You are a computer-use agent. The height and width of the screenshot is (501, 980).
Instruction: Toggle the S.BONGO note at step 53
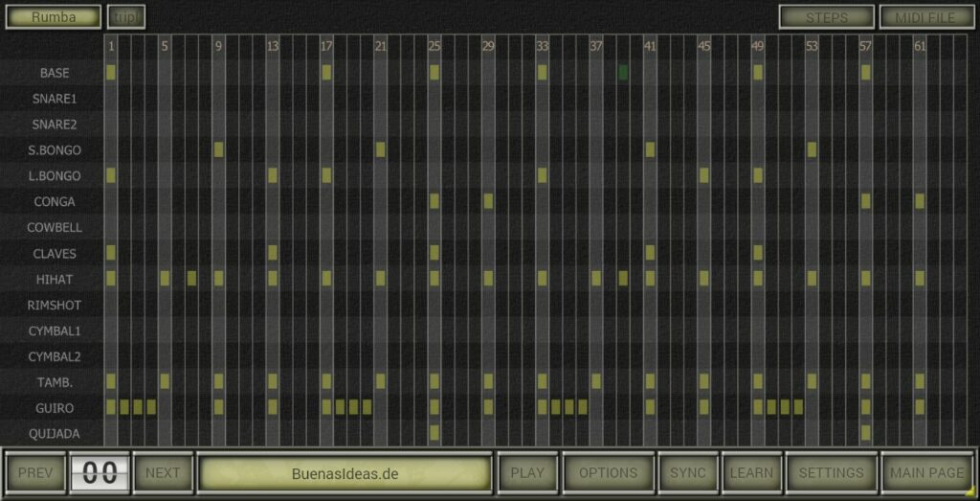[812, 150]
